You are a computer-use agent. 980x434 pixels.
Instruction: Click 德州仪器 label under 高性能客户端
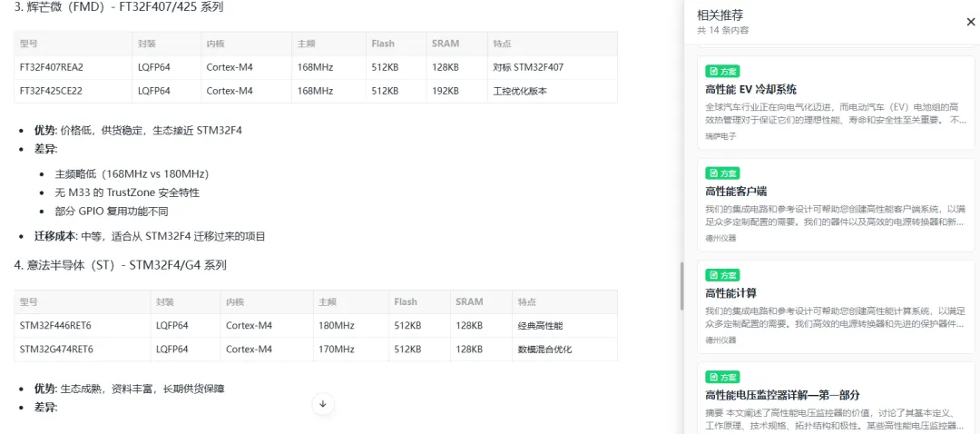(720, 238)
